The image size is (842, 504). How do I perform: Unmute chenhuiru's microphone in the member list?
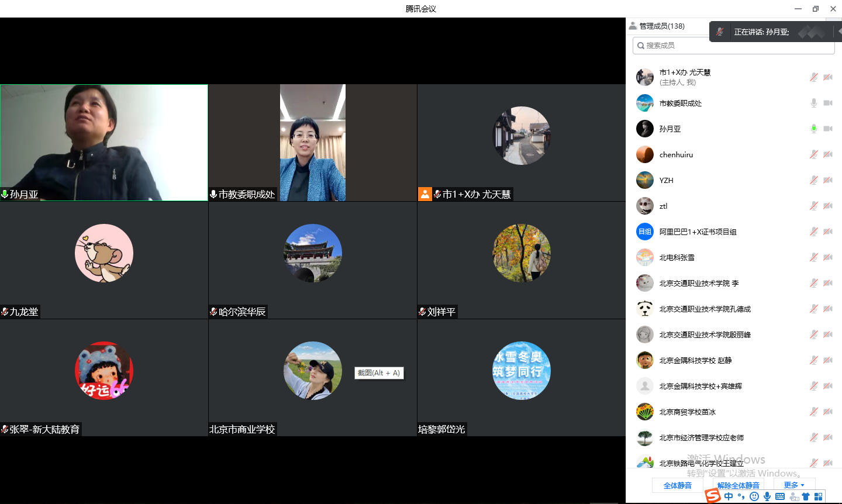click(813, 154)
